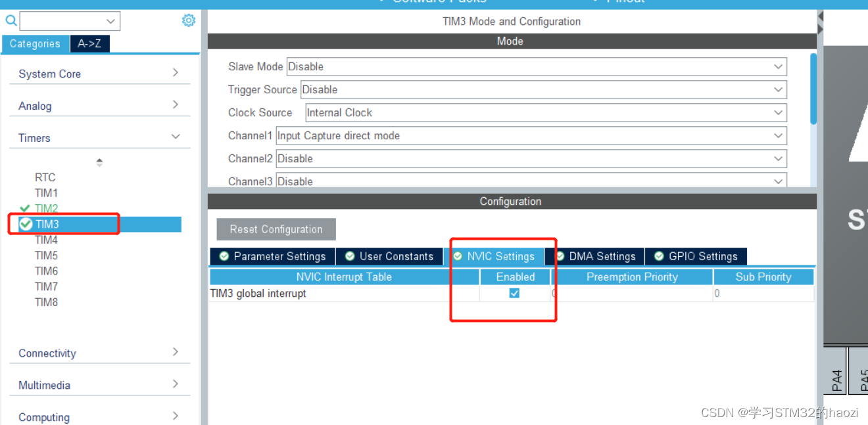
Task: Select TIM2 in the Timers list
Action: 46,208
